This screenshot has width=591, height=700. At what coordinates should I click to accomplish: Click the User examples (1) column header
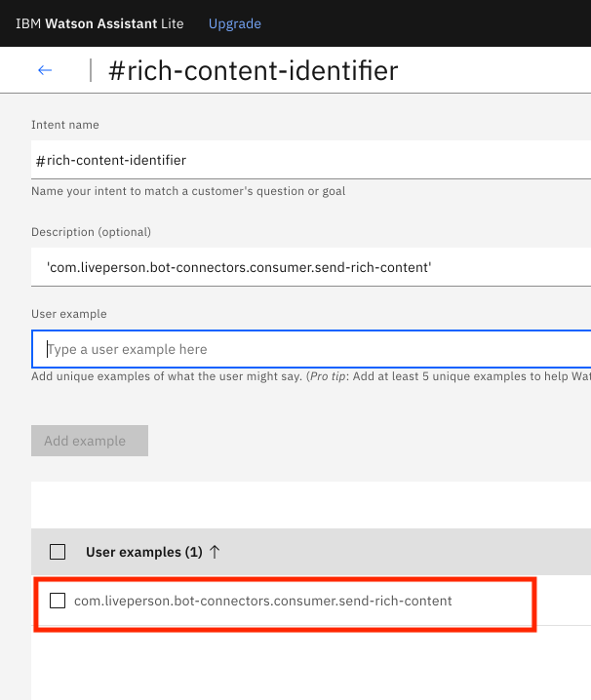click(x=143, y=552)
